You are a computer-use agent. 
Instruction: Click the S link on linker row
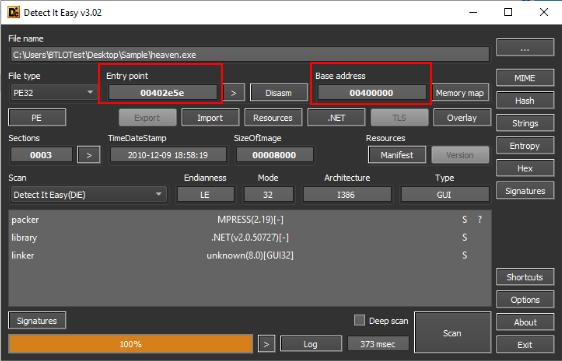point(465,256)
